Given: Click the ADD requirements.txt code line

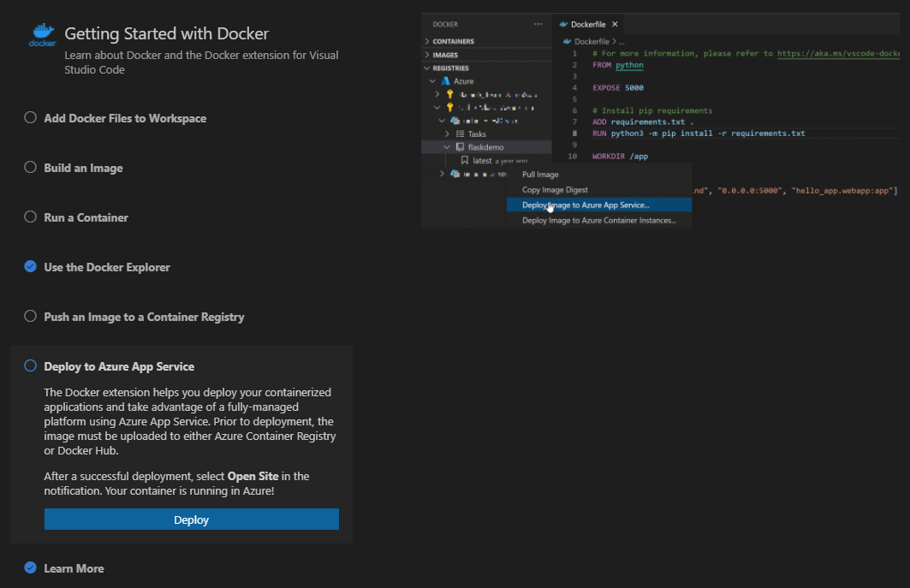Looking at the screenshot, I should 642,122.
